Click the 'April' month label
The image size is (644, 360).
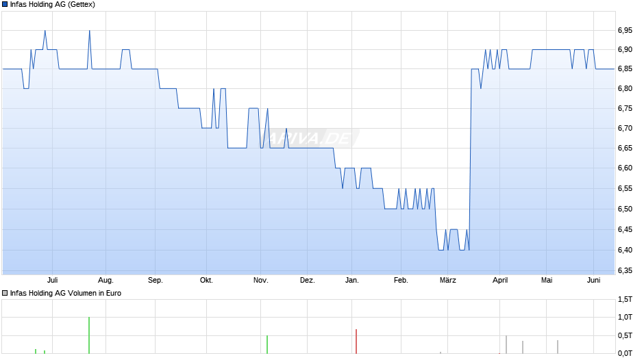(x=500, y=281)
